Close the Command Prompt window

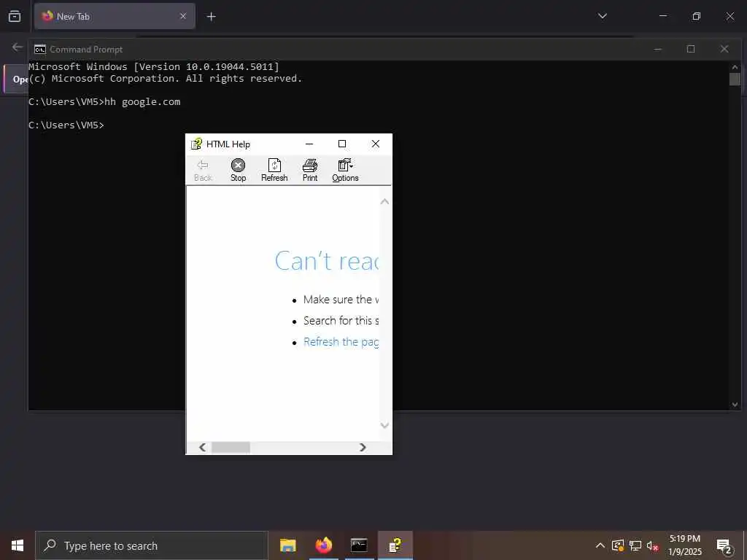coord(724,49)
